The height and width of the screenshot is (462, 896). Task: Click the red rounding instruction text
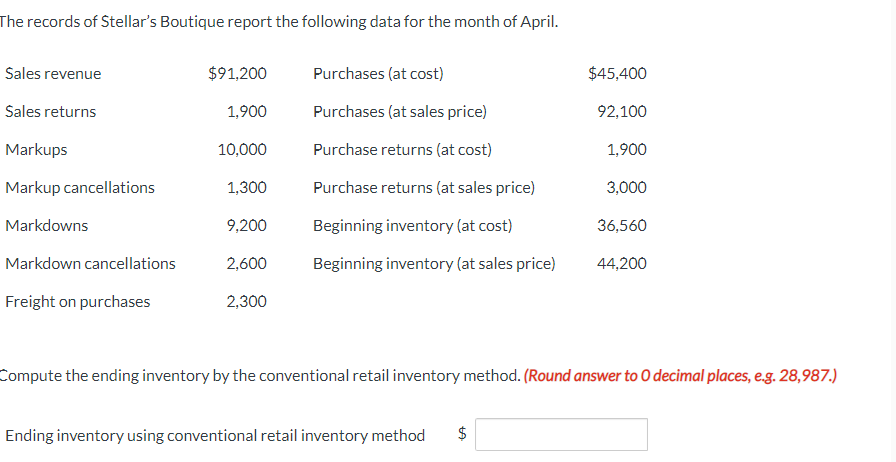click(x=680, y=377)
